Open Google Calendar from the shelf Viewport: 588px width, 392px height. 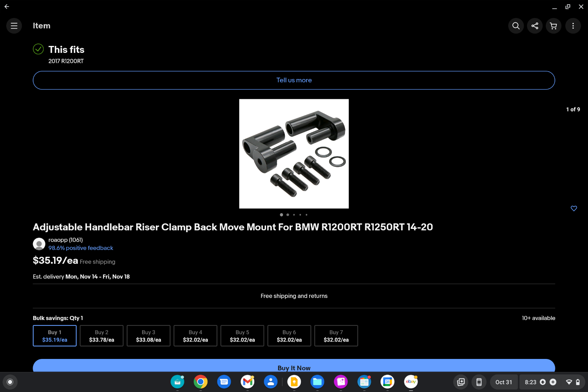(387, 382)
